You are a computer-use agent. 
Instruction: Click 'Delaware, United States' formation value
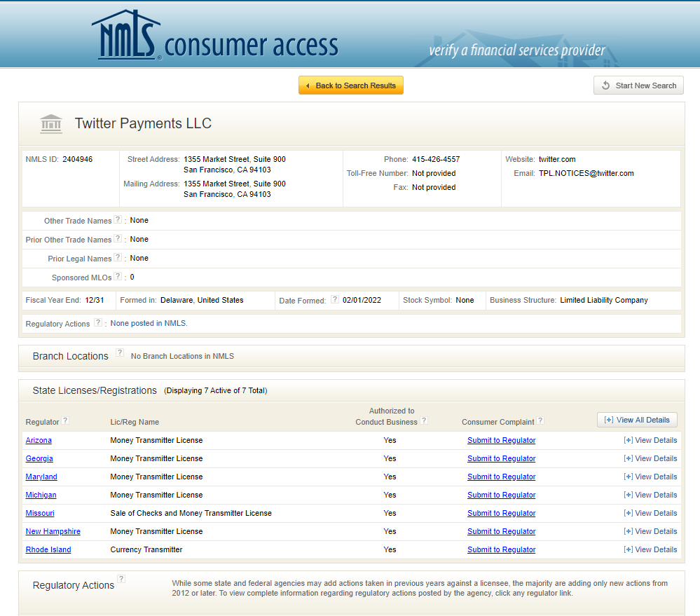pos(202,300)
